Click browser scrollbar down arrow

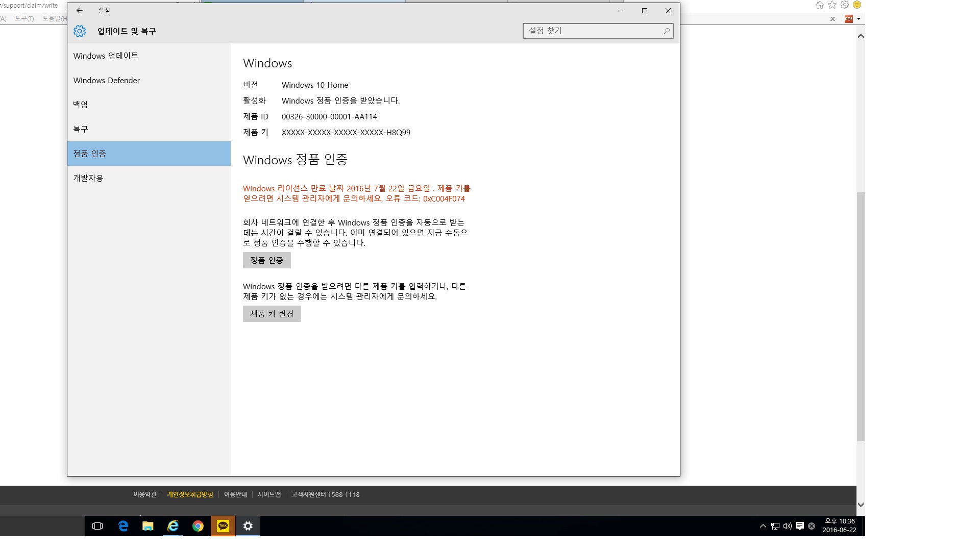tap(861, 505)
